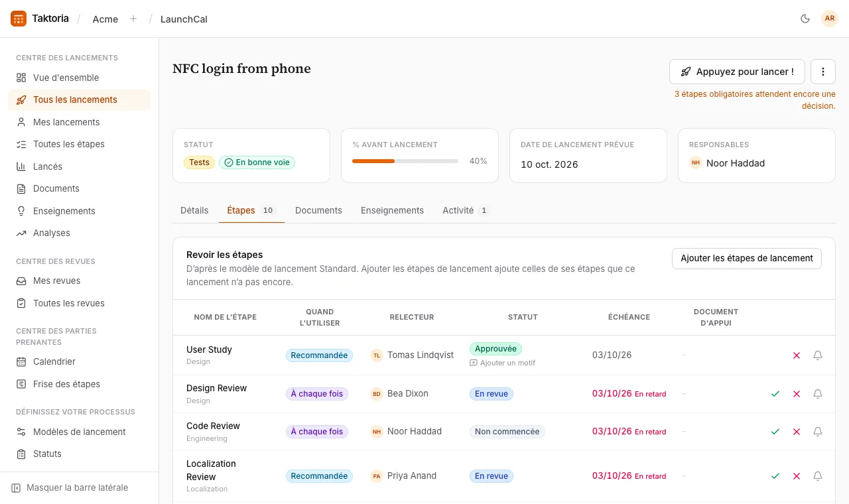Reject the Code Review step

tap(797, 432)
